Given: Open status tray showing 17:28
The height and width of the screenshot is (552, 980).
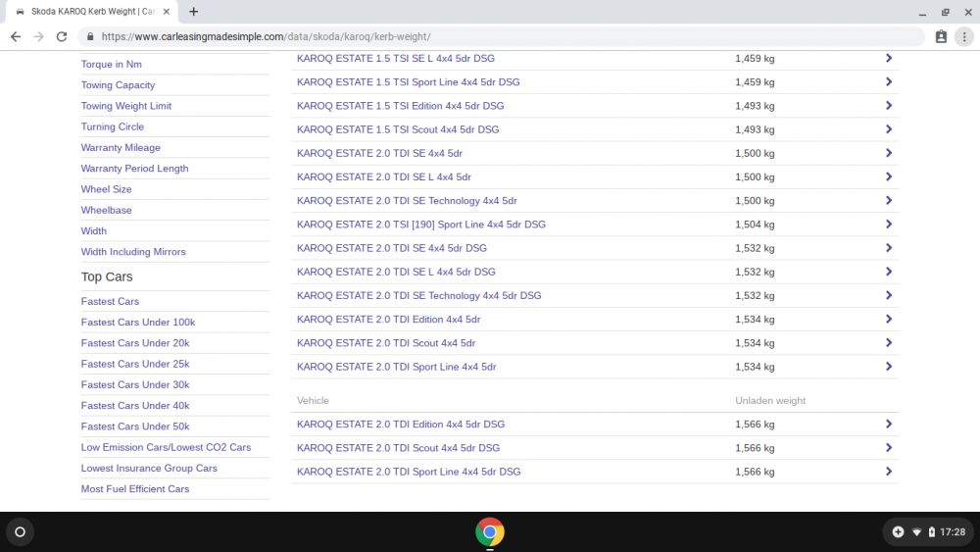Looking at the screenshot, I should [927, 532].
